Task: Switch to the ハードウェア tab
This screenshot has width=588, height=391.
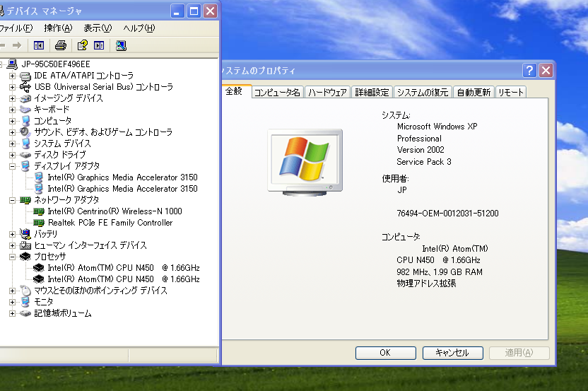Action: [x=327, y=93]
